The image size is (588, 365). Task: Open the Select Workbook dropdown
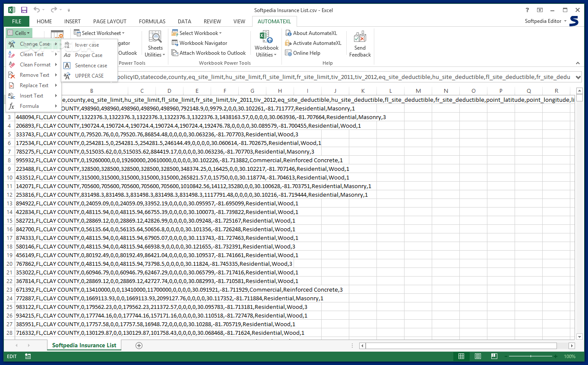(x=197, y=33)
